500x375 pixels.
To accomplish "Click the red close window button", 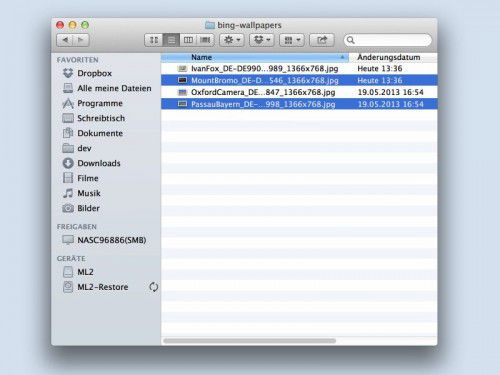I will coord(60,25).
